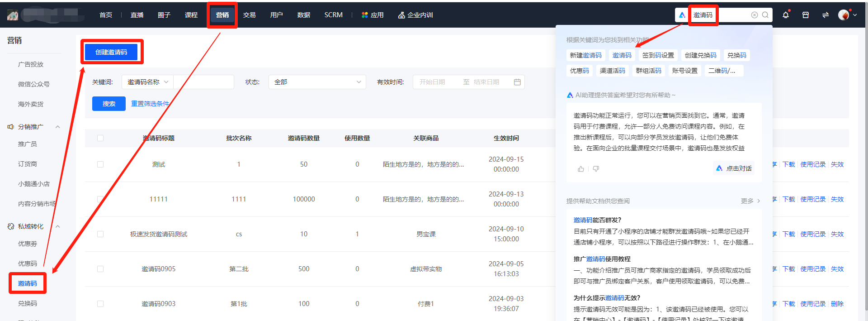The width and height of the screenshot is (868, 321).
Task: Click the keyword text input field
Action: coord(203,82)
